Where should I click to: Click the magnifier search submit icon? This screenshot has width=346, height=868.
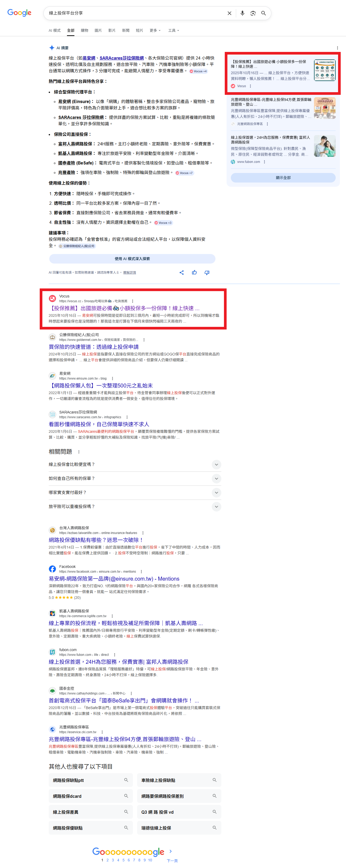263,13
